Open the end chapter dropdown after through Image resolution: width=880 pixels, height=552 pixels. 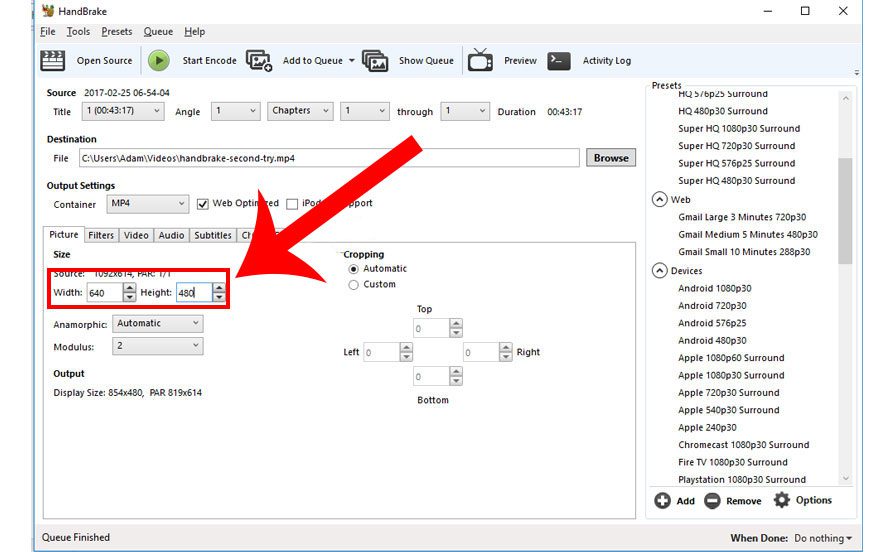[x=465, y=111]
